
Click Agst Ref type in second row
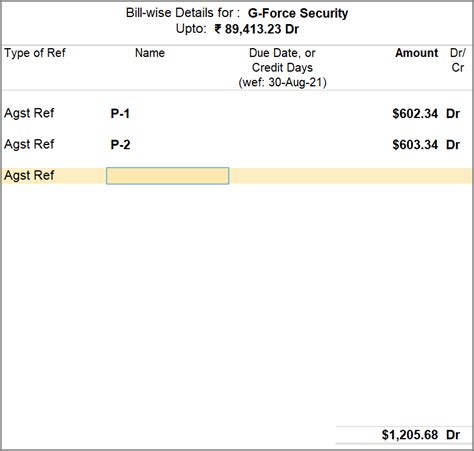(x=29, y=144)
